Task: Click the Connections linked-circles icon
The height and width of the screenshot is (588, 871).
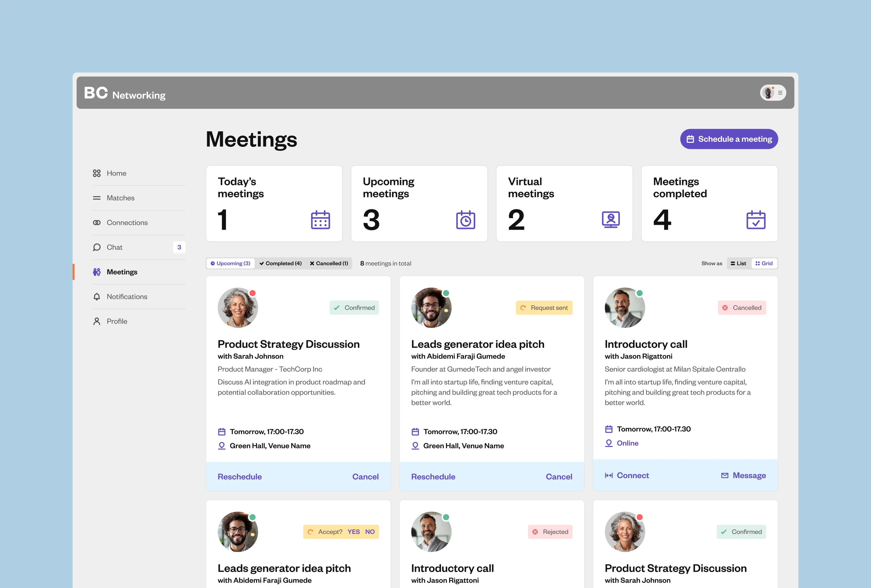Action: pyautogui.click(x=97, y=222)
